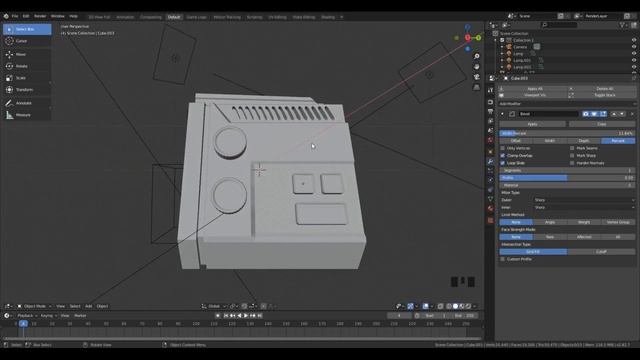
Task: Enable the Mark Sharp checkbox
Action: pos(572,156)
